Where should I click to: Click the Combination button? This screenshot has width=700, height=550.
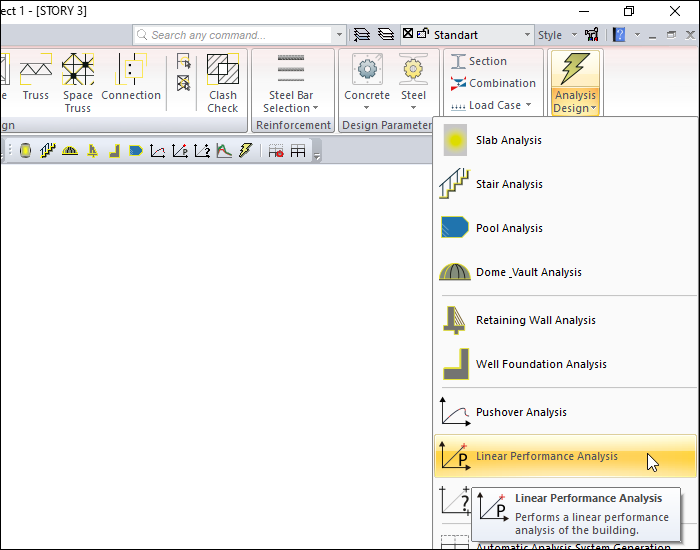[x=493, y=83]
